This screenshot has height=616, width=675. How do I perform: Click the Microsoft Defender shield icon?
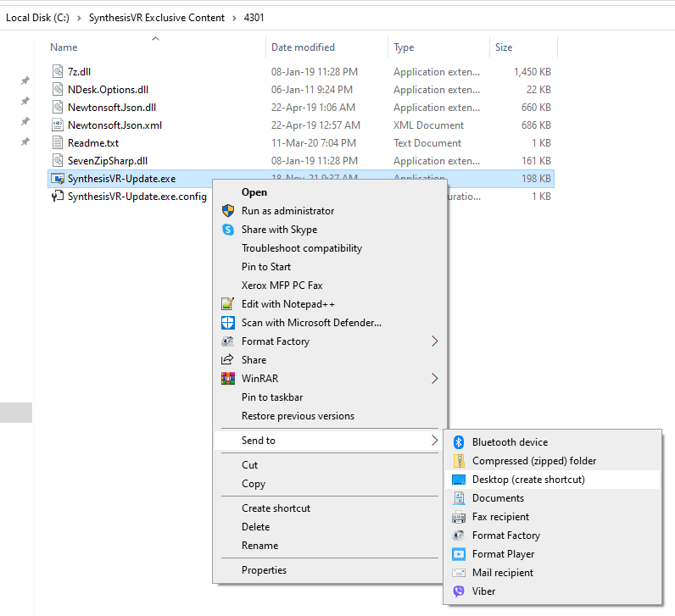click(228, 323)
